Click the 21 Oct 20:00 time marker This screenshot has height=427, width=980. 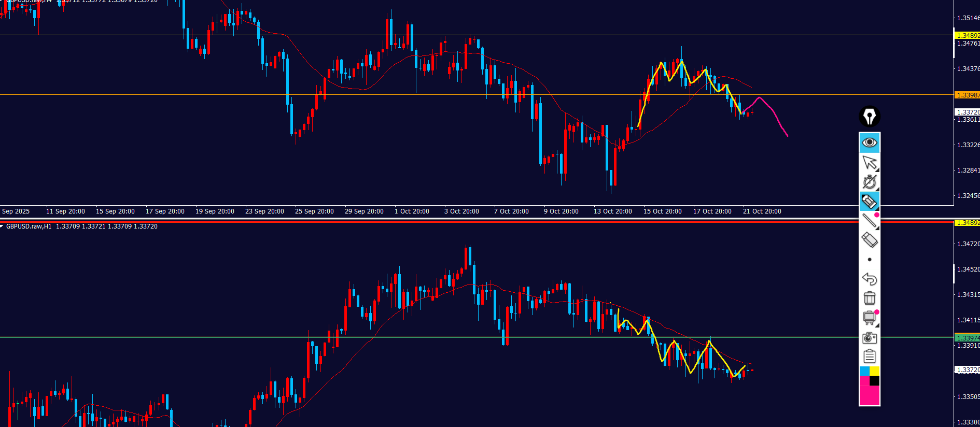(762, 211)
